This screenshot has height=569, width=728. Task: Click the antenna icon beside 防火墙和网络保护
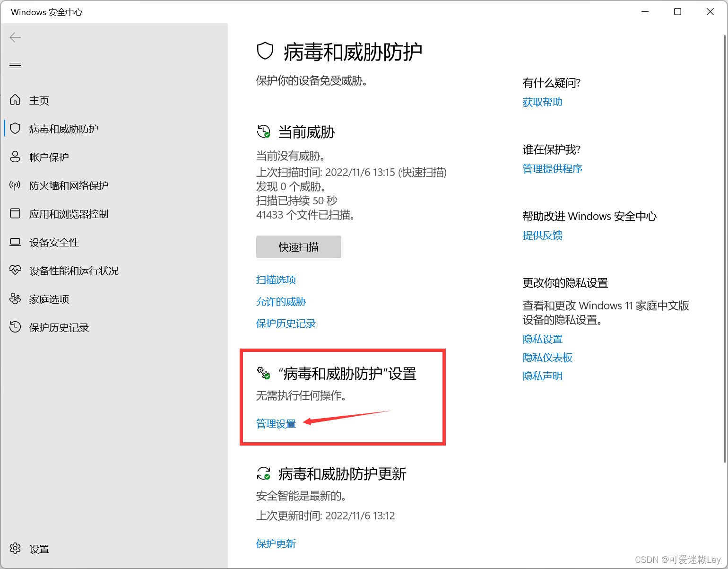click(x=15, y=185)
